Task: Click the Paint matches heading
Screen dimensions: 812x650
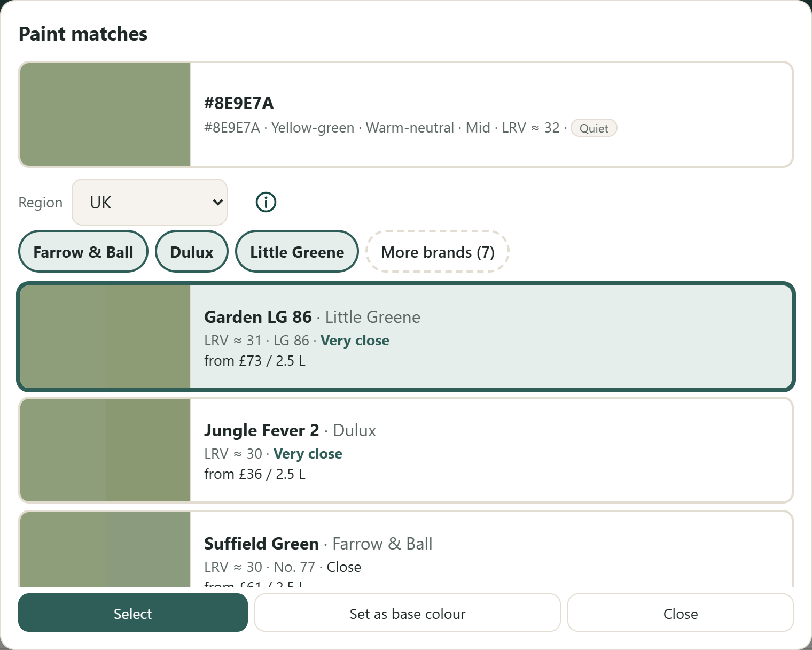Action: (83, 34)
